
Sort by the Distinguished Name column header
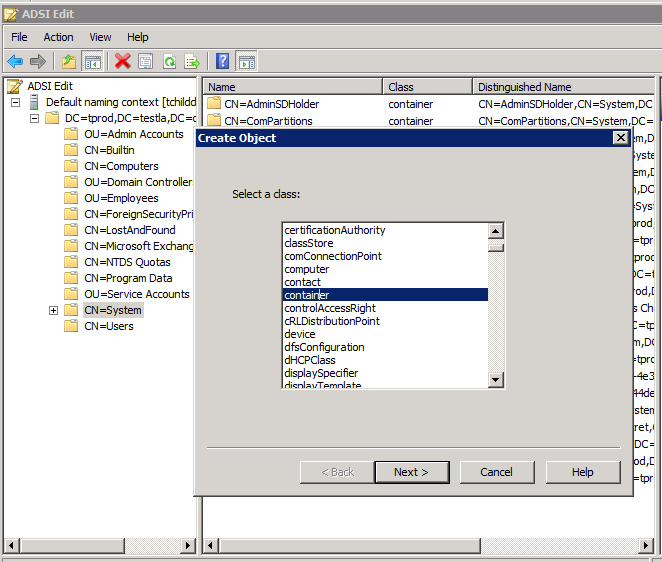pos(563,87)
